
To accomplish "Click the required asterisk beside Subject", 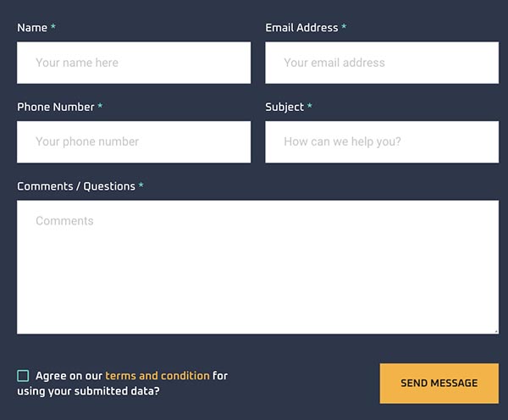I will click(310, 108).
